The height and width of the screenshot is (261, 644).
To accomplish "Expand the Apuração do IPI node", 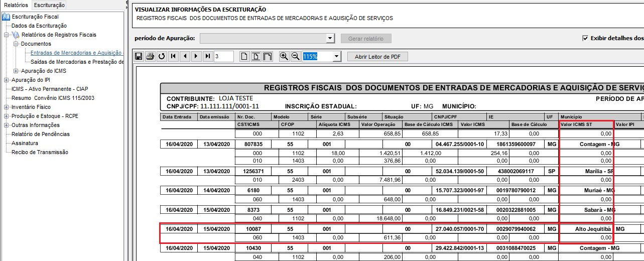I will coord(6,80).
